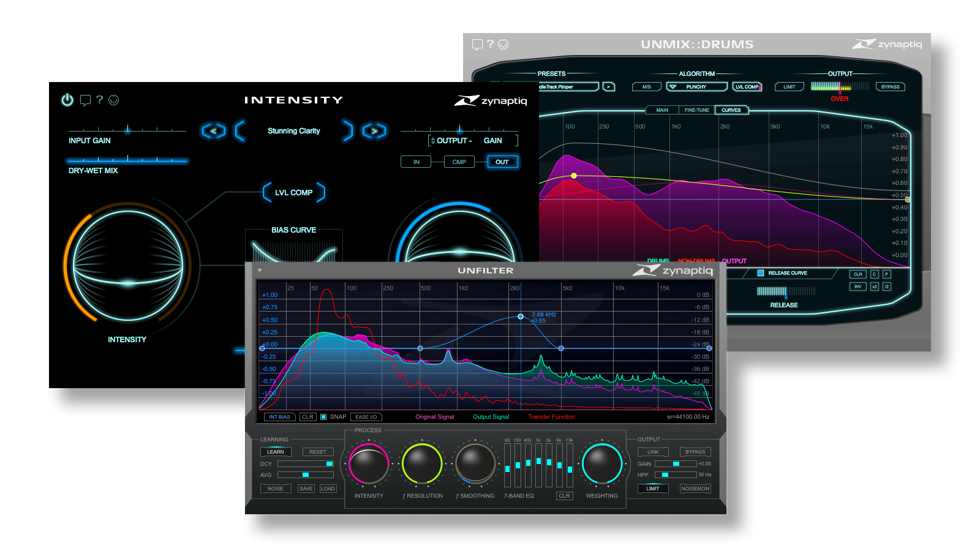
Task: Open the UNMIX::DRUMS presets dropdown
Action: (x=568, y=87)
